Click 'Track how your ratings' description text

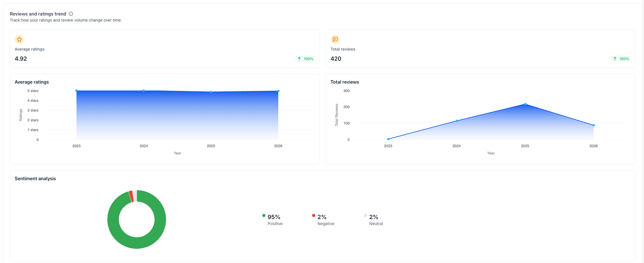pos(66,20)
